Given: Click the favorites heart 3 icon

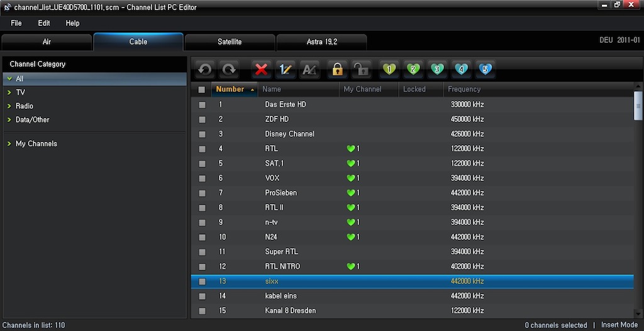Looking at the screenshot, I should (x=437, y=69).
